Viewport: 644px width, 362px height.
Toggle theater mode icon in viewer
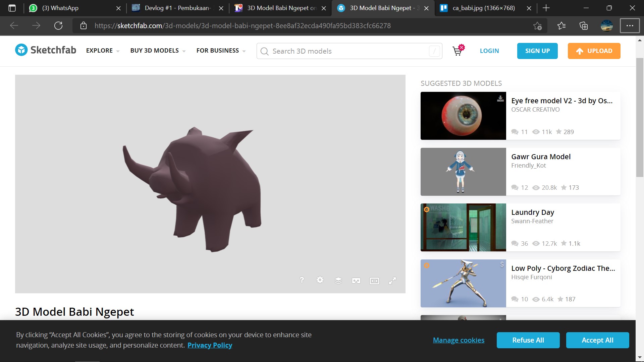[374, 281]
